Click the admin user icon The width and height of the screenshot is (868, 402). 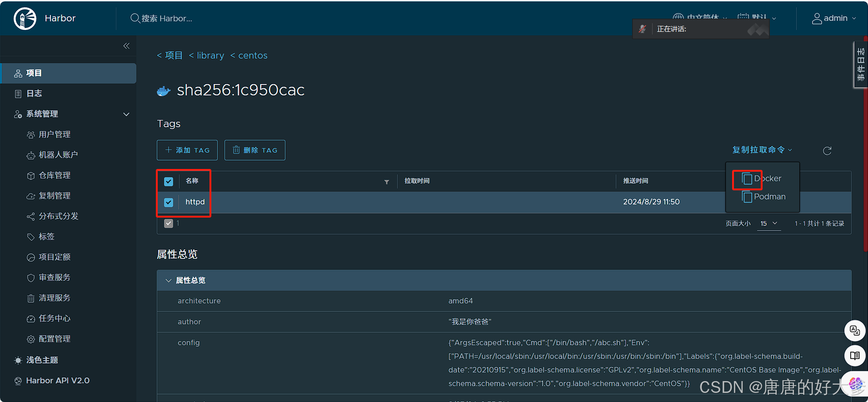tap(817, 18)
